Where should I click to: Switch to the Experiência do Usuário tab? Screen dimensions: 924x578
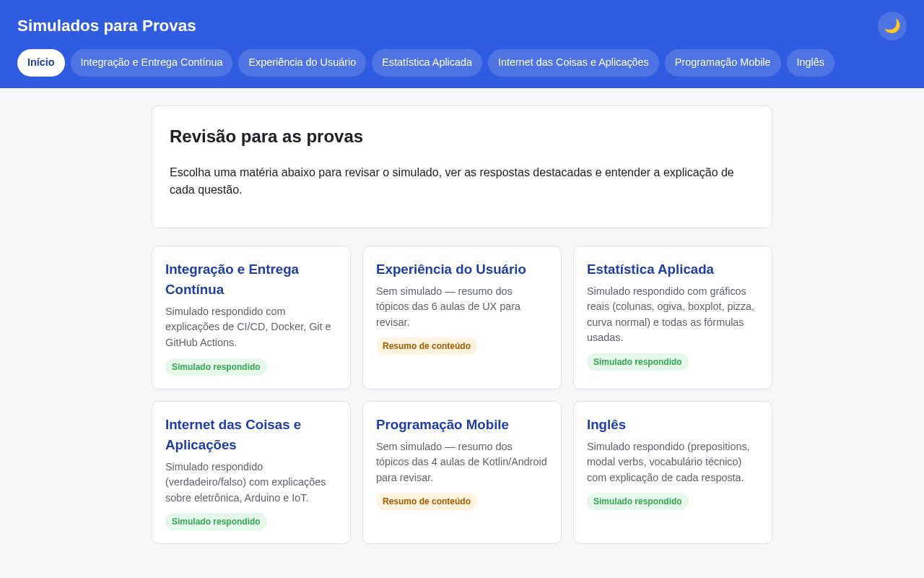[x=302, y=63]
